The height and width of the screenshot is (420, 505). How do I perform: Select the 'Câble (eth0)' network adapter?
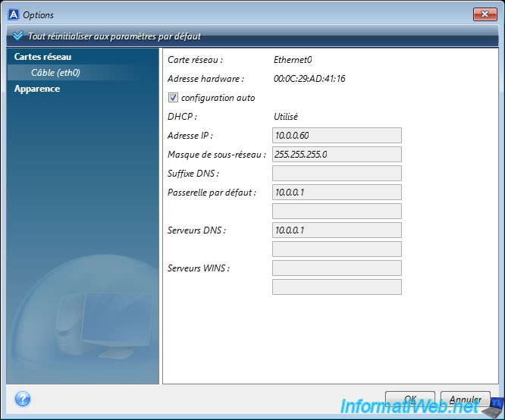click(55, 73)
